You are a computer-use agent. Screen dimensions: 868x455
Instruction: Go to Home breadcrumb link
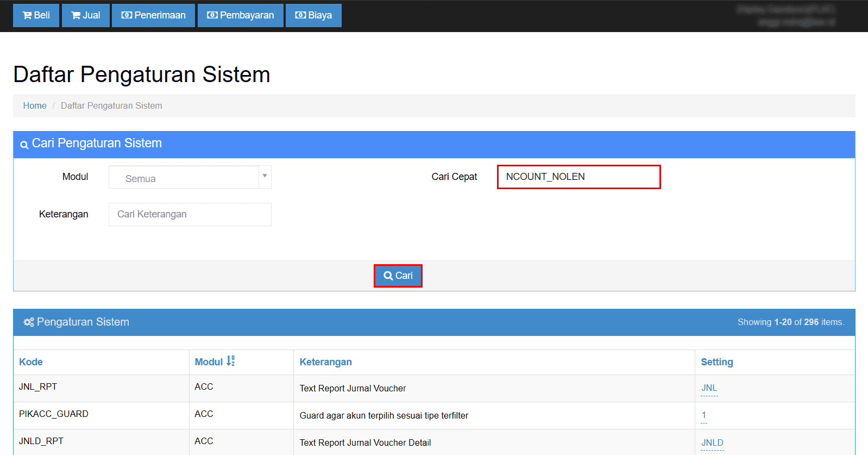(x=35, y=105)
